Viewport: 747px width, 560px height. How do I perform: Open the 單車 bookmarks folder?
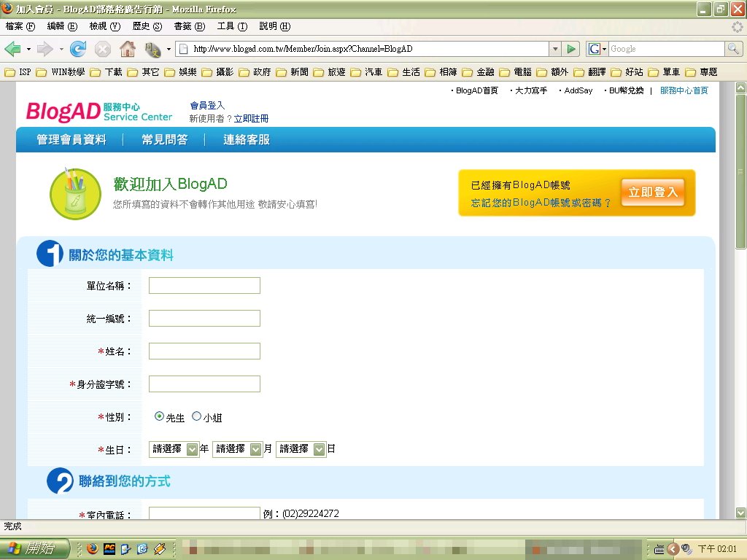(664, 72)
